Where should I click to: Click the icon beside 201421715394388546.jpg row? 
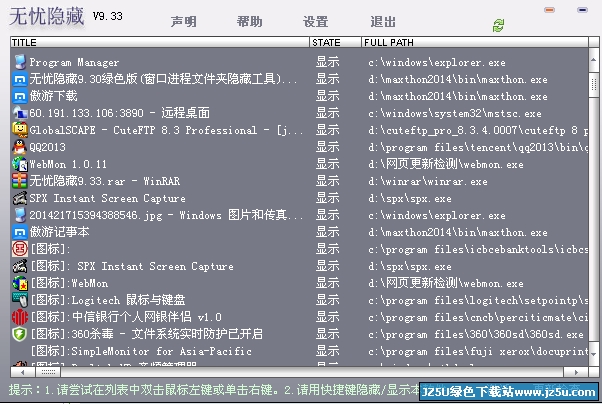click(20, 215)
